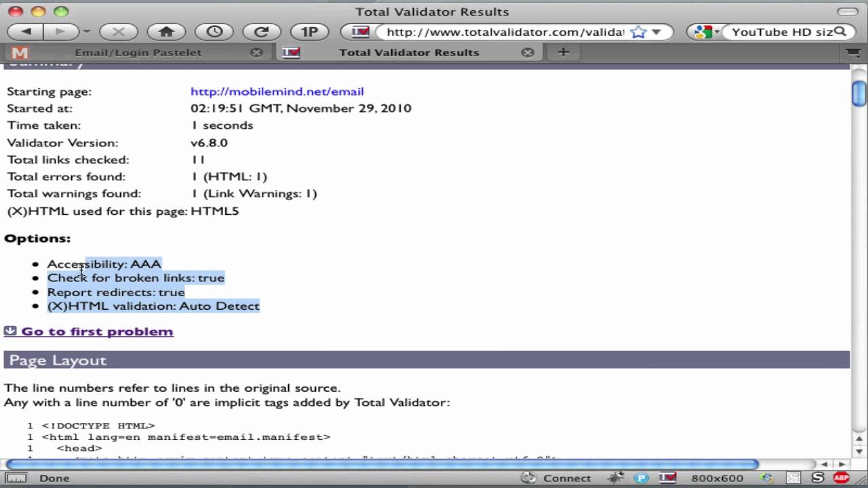Go forward using the forward arrow button
This screenshot has width=868, height=488.
[60, 32]
